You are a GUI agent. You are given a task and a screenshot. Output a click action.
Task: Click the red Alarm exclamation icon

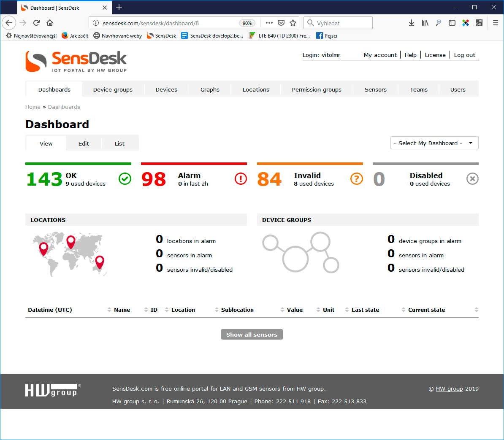point(241,178)
